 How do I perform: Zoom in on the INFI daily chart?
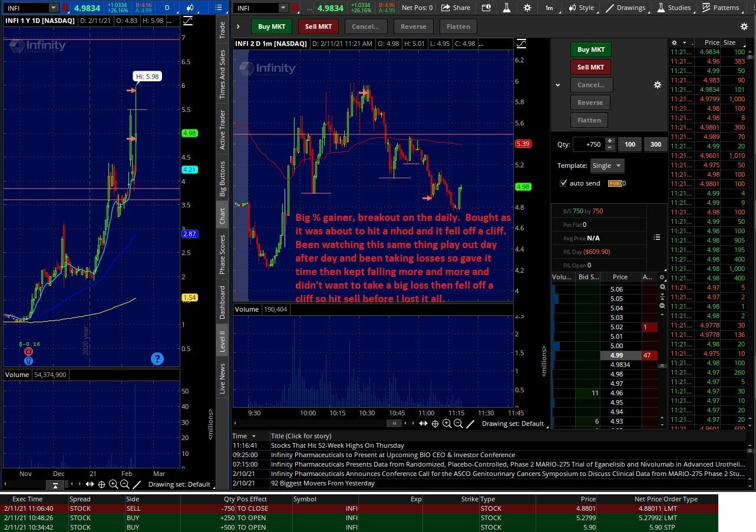[113, 484]
